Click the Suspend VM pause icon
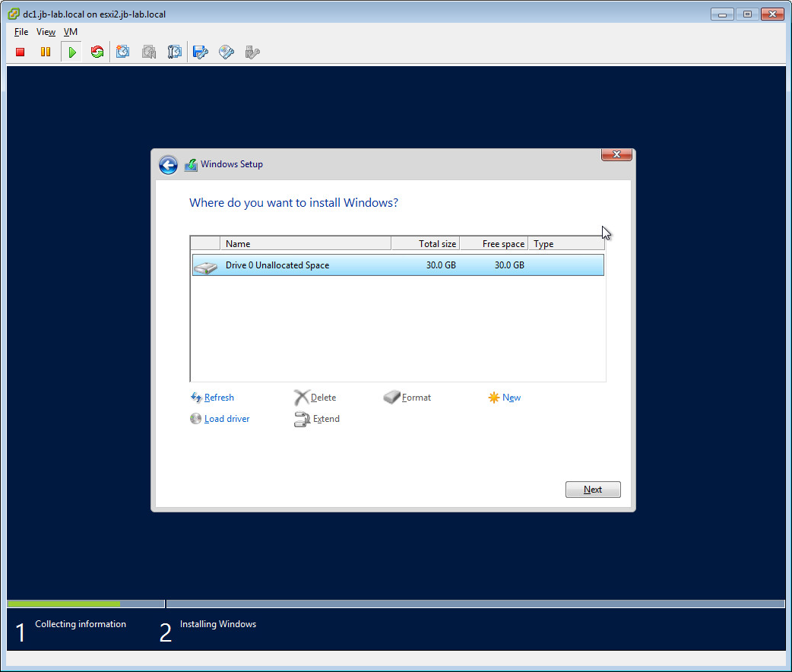This screenshot has height=672, width=792. coord(46,52)
